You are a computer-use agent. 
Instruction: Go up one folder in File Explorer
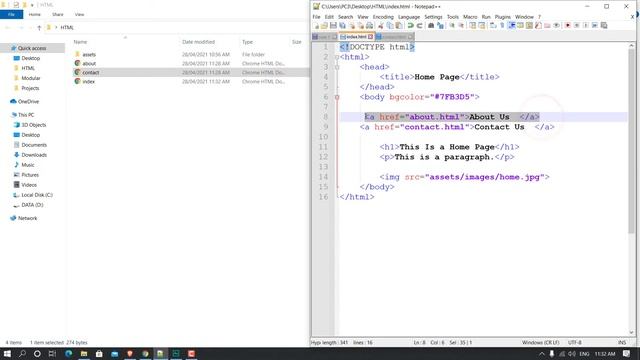[39, 27]
